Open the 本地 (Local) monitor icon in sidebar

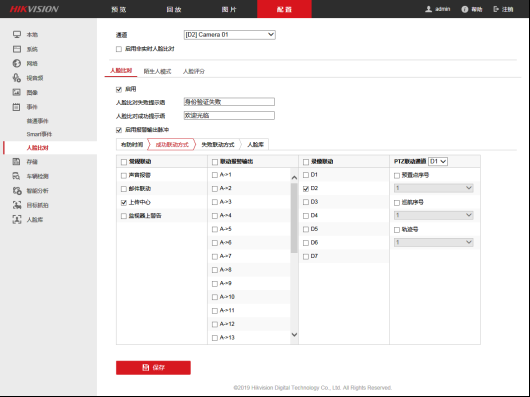click(17, 34)
